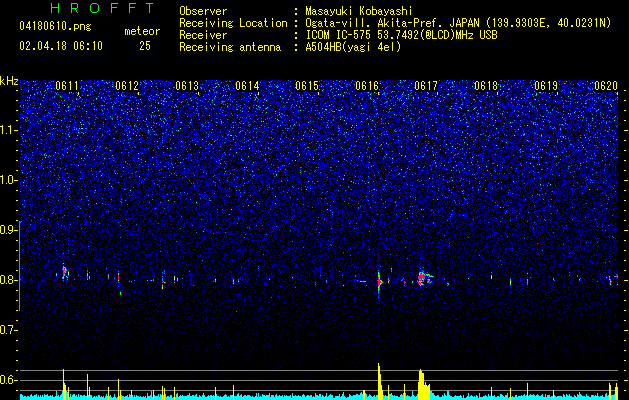Click the 0619 time marker
Screen dimensions: 629x400
coord(546,86)
